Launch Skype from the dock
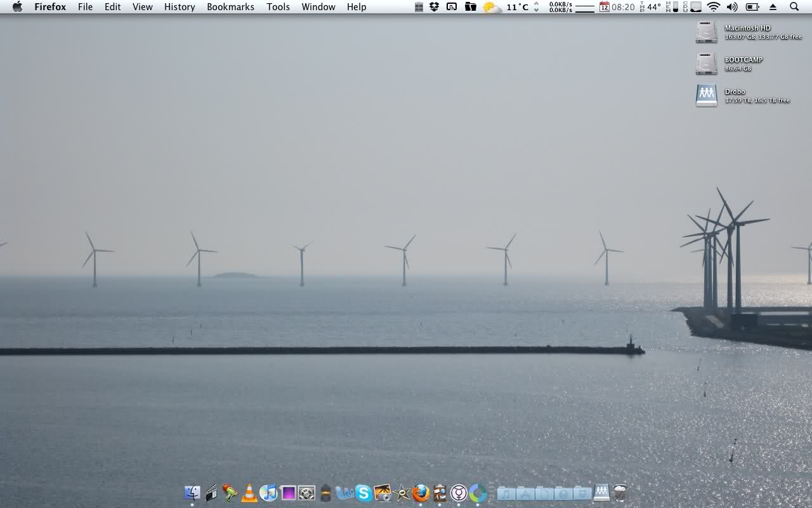 [x=363, y=493]
